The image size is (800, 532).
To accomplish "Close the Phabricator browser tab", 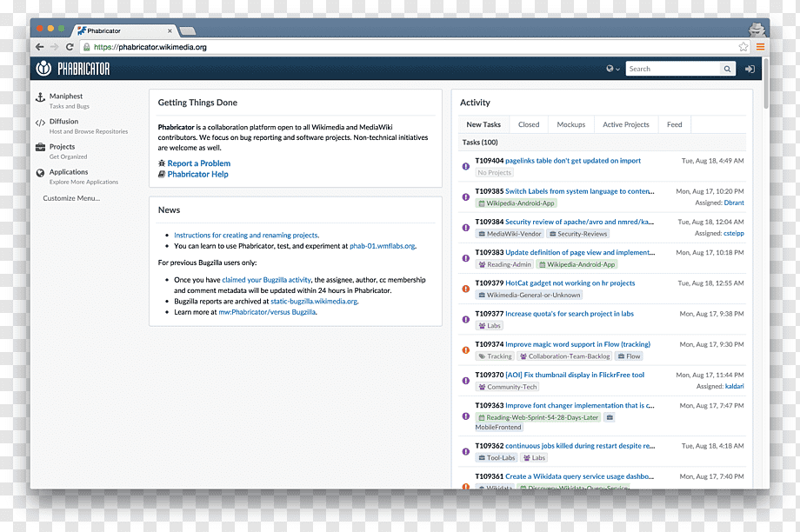I will pos(170,30).
